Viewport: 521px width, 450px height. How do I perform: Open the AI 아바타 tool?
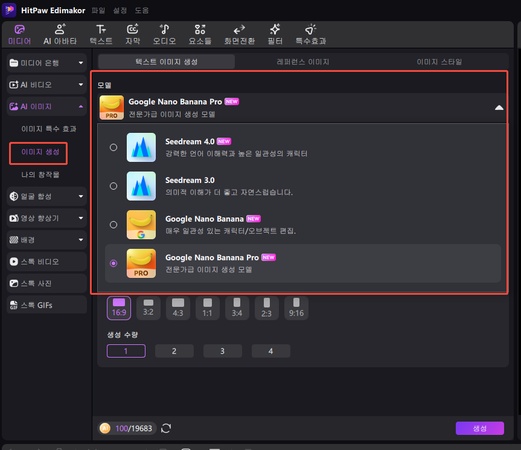click(60, 34)
